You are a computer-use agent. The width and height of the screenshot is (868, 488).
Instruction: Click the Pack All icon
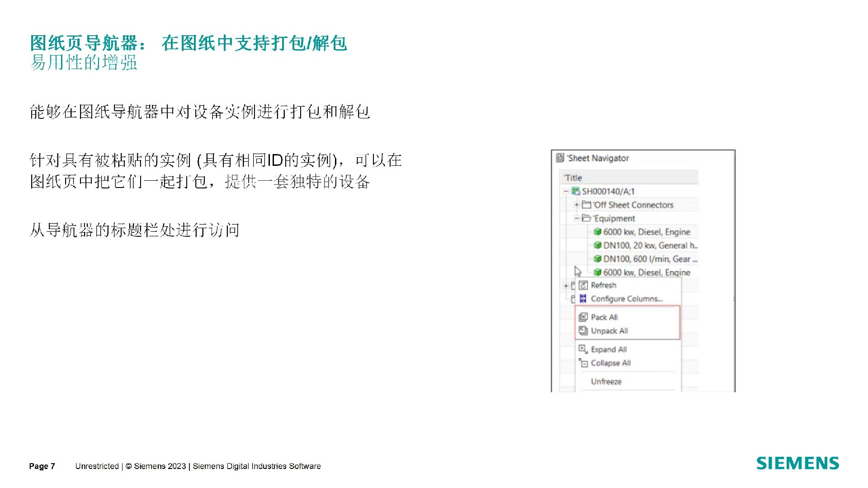pos(583,317)
